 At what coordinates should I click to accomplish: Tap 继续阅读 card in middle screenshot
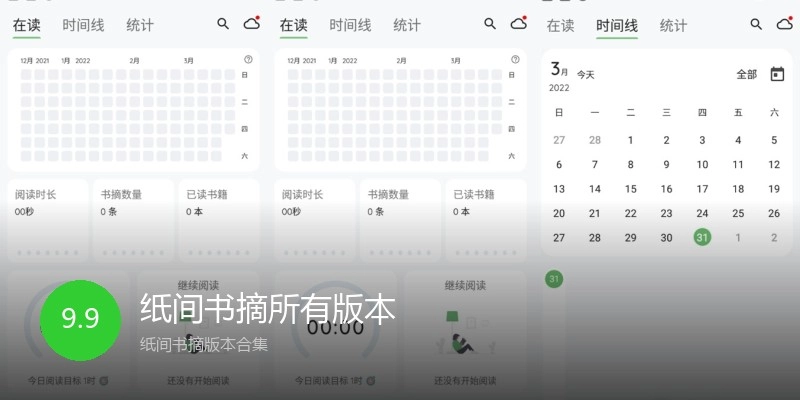tap(465, 334)
